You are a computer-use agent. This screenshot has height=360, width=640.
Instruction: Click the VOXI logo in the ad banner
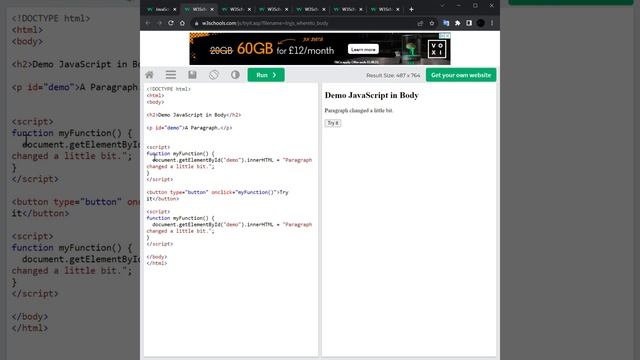pyautogui.click(x=437, y=49)
